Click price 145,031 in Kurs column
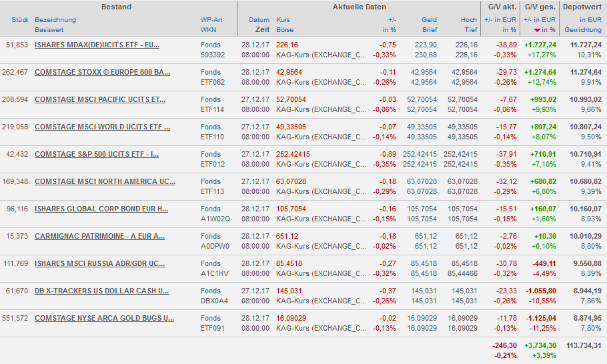This screenshot has height=364, width=607. (289, 291)
